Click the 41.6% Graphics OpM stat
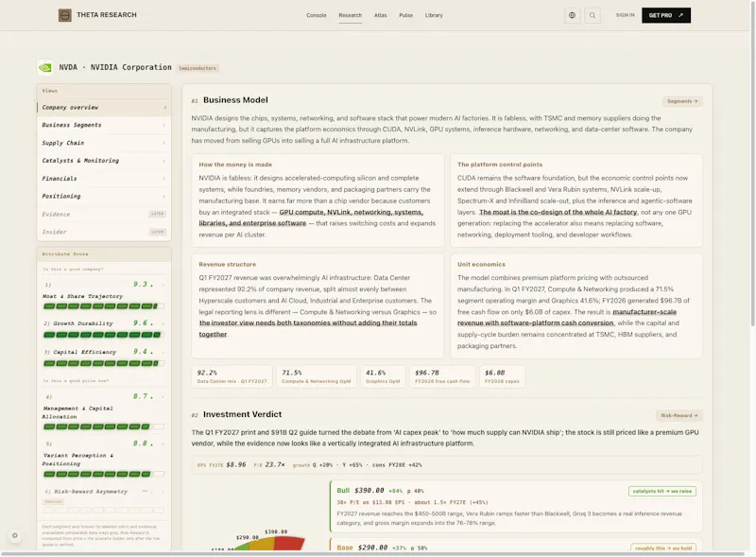 [383, 376]
